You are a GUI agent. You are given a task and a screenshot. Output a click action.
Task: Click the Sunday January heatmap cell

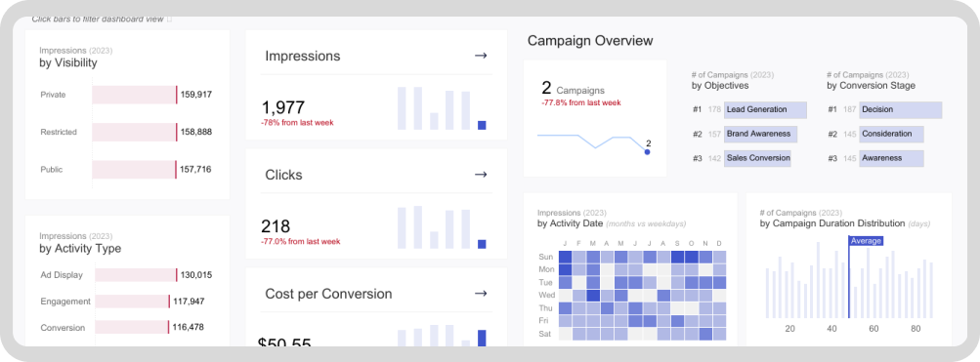pyautogui.click(x=565, y=258)
